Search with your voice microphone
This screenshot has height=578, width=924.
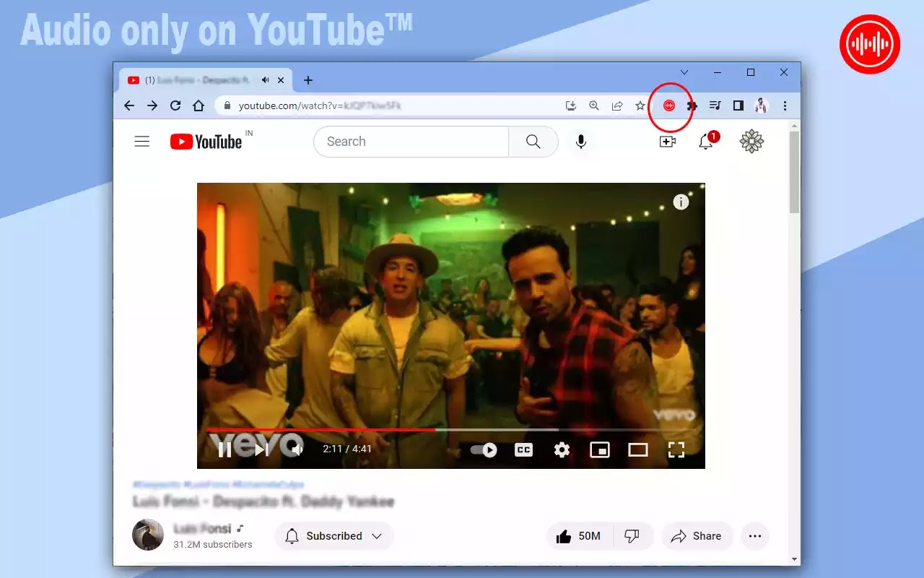[581, 142]
